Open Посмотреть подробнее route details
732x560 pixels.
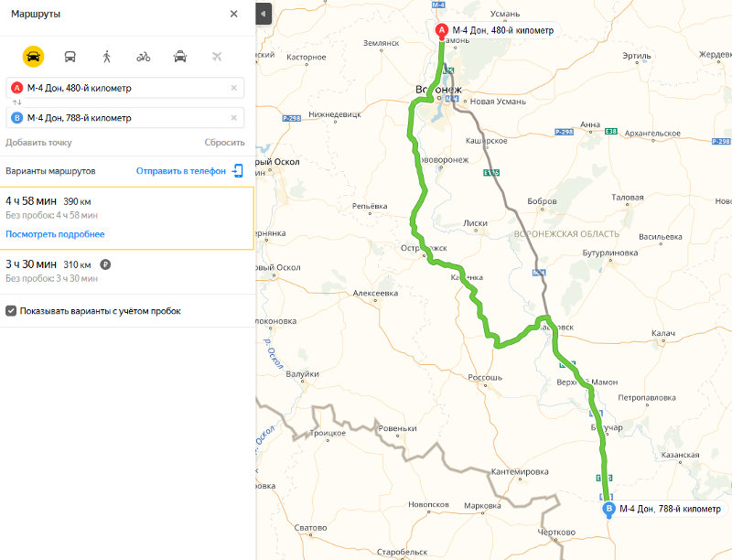tap(55, 234)
